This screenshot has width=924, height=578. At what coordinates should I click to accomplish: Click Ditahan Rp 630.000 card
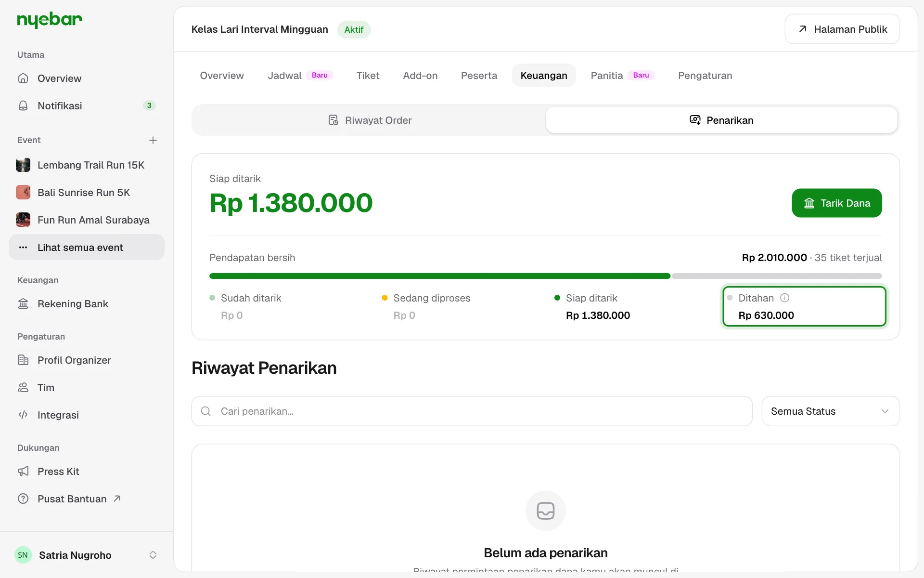(804, 306)
